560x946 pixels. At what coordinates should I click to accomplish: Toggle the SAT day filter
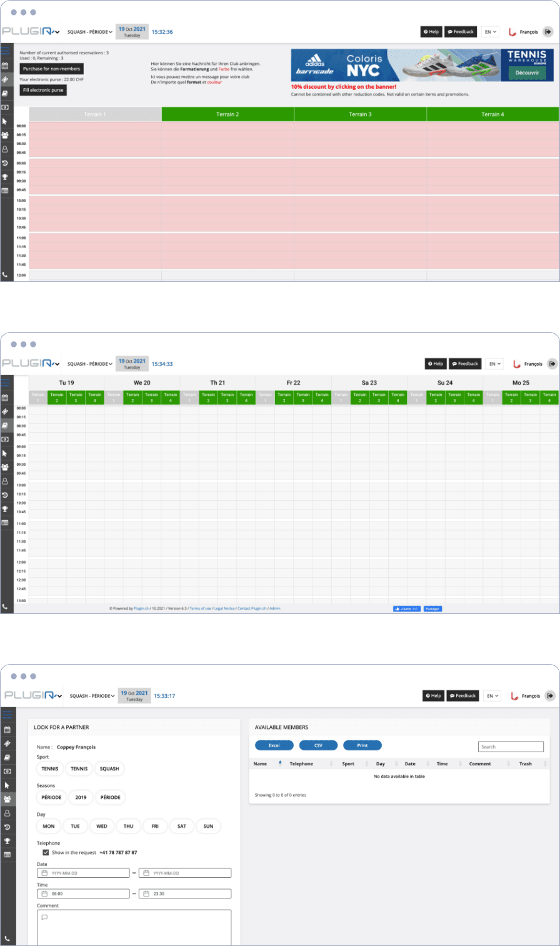click(x=181, y=826)
